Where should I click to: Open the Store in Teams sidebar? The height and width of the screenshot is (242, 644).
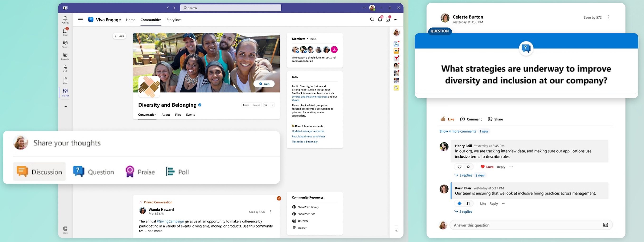pyautogui.click(x=65, y=230)
